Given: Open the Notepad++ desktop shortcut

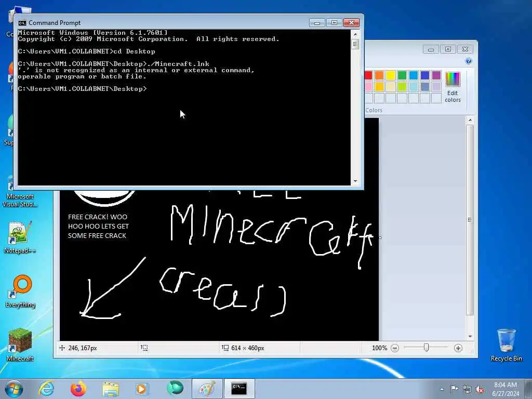Looking at the screenshot, I should (x=20, y=237).
